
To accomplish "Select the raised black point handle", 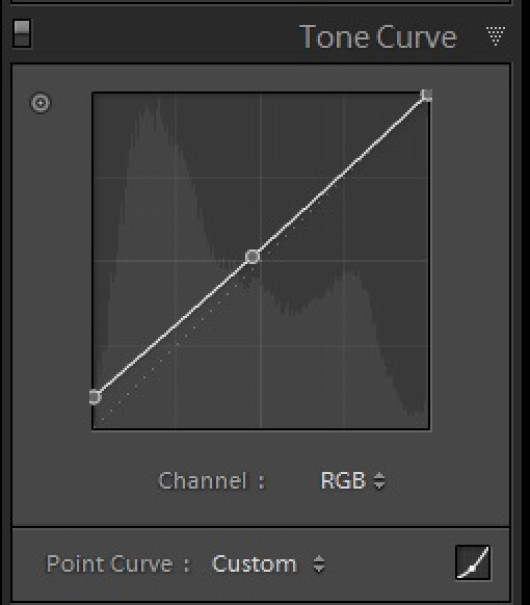I will click(95, 397).
